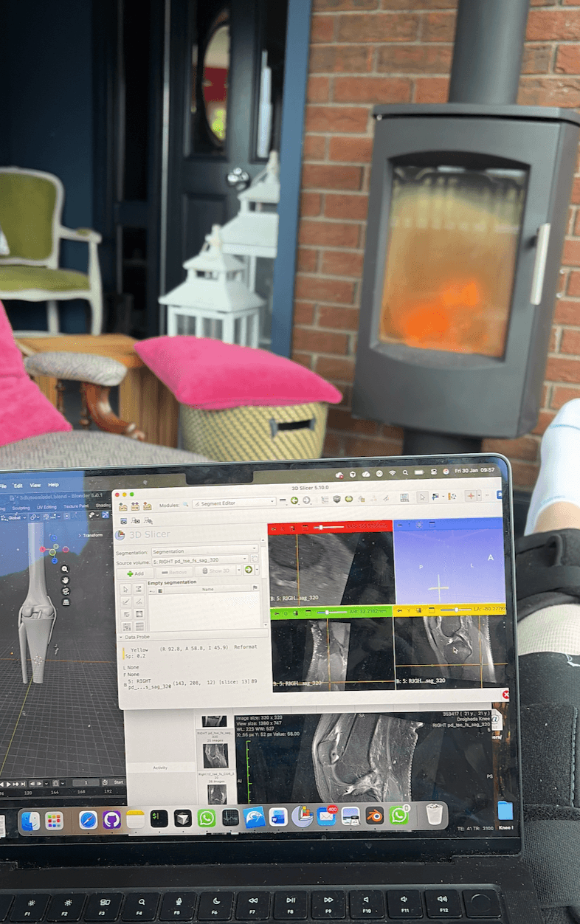Toggle the pin icon on the 3D view header
This screenshot has width=580, height=924.
(399, 525)
